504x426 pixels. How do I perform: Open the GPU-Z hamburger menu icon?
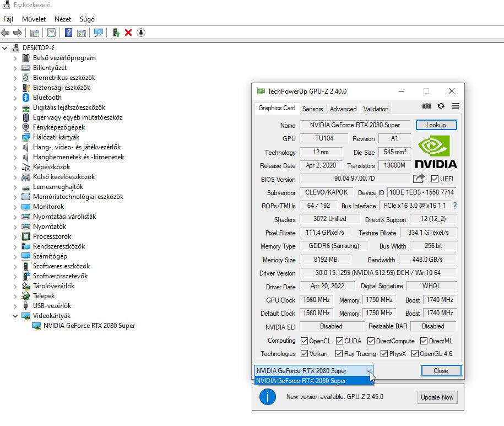pos(455,106)
